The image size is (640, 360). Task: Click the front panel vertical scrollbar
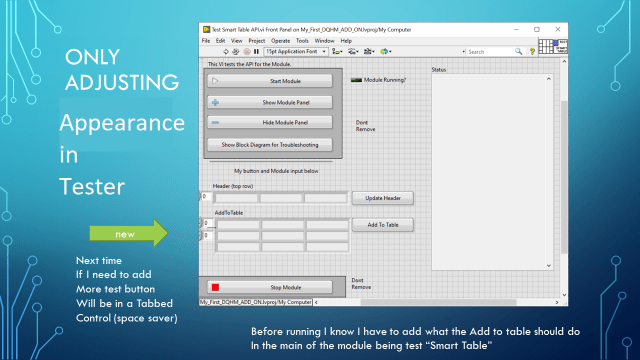564,178
